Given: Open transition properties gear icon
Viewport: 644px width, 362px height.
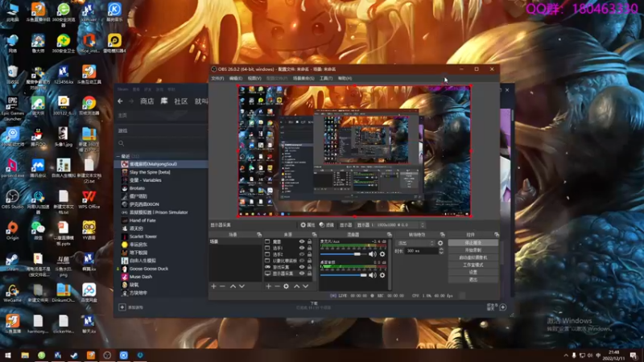Looking at the screenshot, I should point(440,243).
